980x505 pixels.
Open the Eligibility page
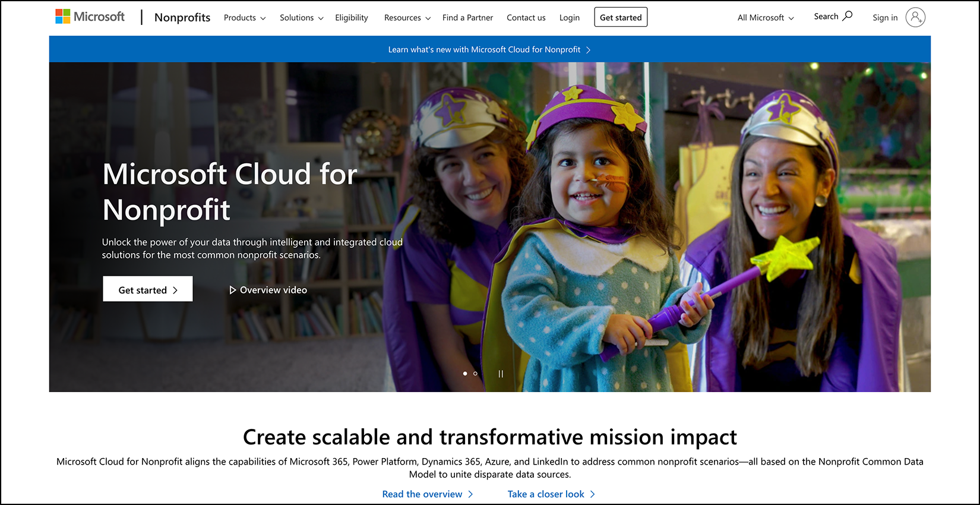pyautogui.click(x=352, y=18)
